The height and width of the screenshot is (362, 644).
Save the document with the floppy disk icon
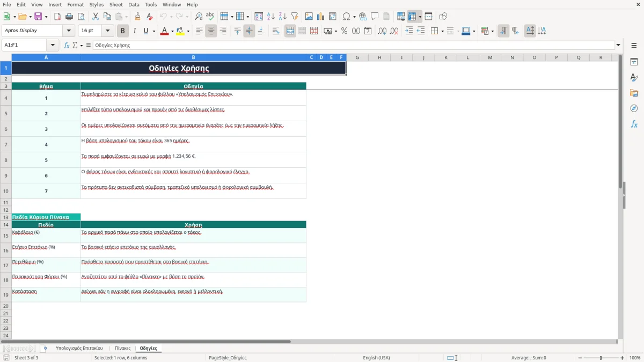click(38, 17)
